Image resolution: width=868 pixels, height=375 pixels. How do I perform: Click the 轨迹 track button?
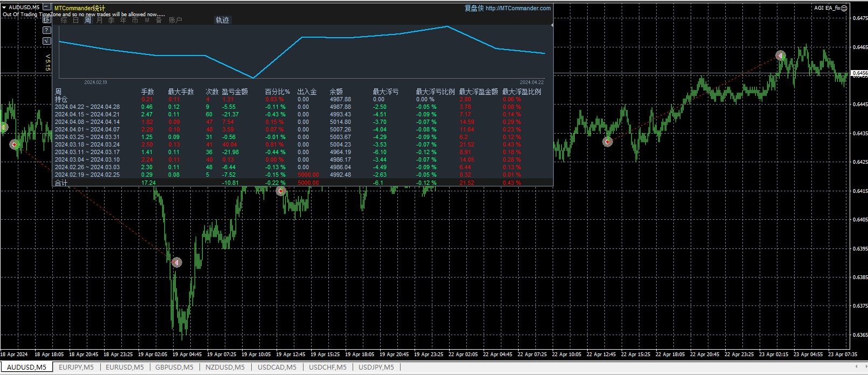[222, 20]
